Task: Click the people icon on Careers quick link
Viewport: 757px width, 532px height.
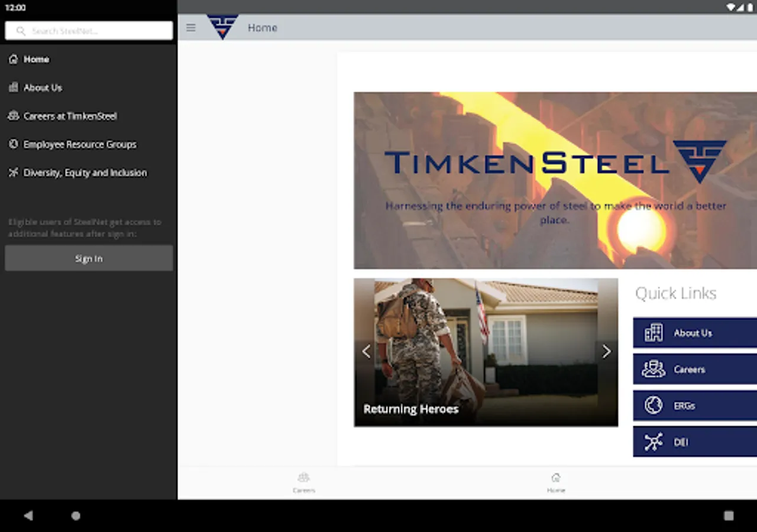Action: (654, 369)
